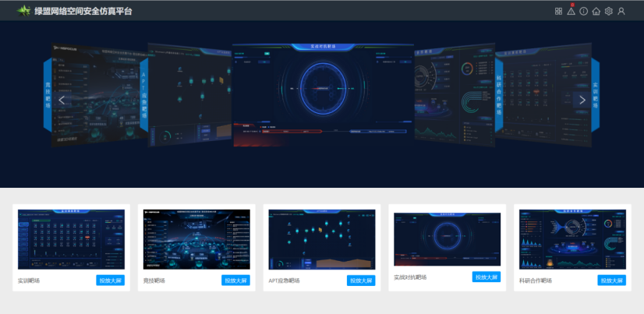The width and height of the screenshot is (644, 314).
Task: Click 投放大屏 button for 实战对抗靶场
Action: click(487, 277)
